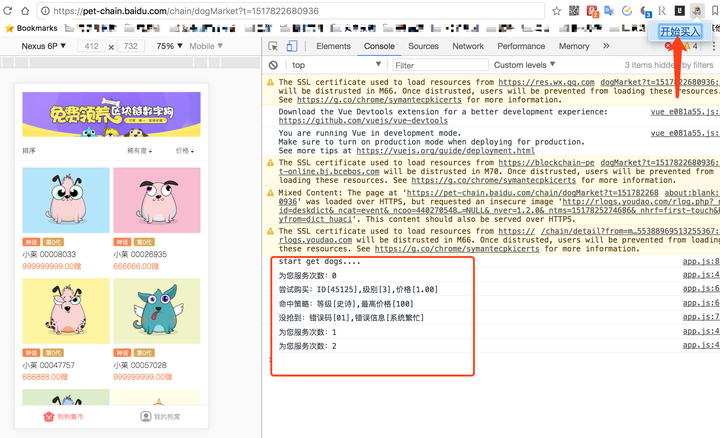Open the blue checkmark clock extension

pos(627,11)
